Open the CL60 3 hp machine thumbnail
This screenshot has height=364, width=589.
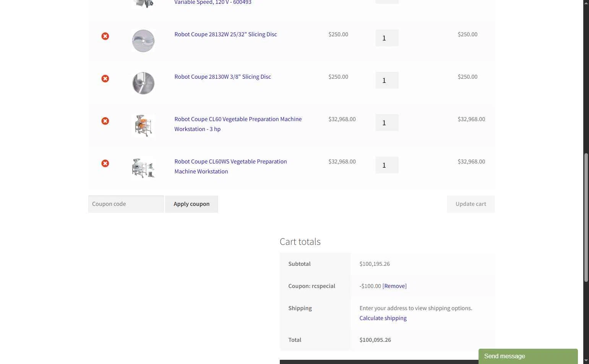[143, 126]
